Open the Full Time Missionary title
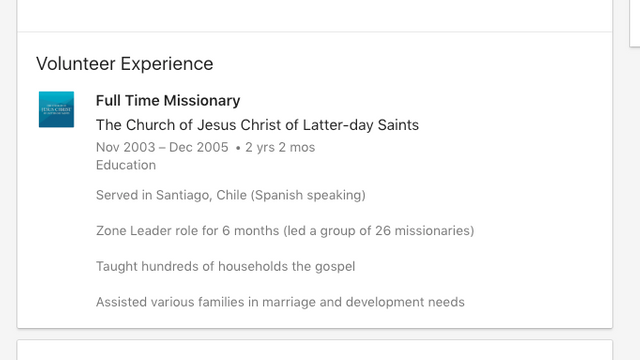This screenshot has width=640, height=360. pyautogui.click(x=168, y=100)
